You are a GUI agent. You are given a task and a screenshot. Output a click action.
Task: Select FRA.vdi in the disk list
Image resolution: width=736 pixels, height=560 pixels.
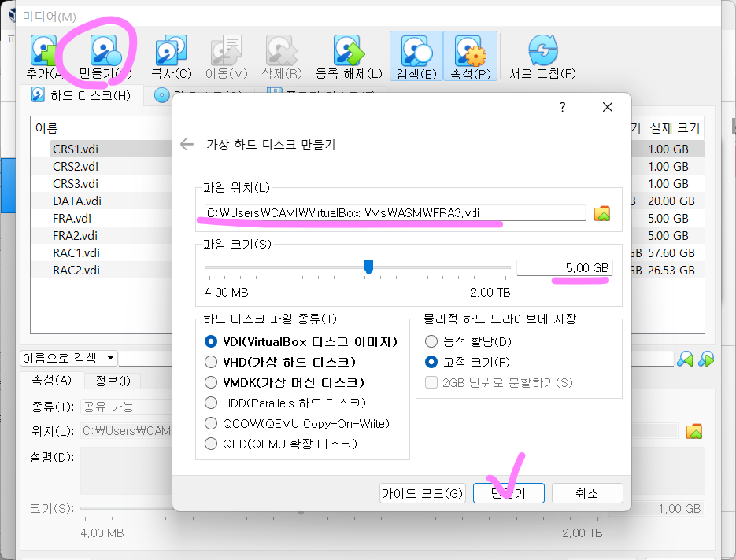[72, 219]
